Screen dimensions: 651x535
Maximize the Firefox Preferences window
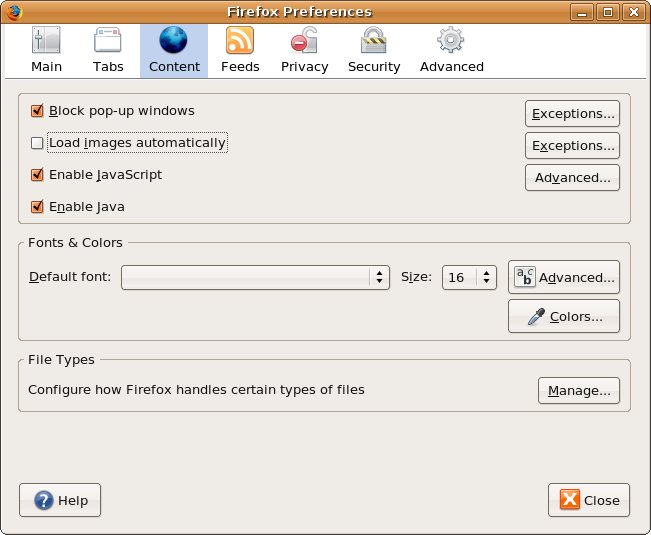(608, 12)
